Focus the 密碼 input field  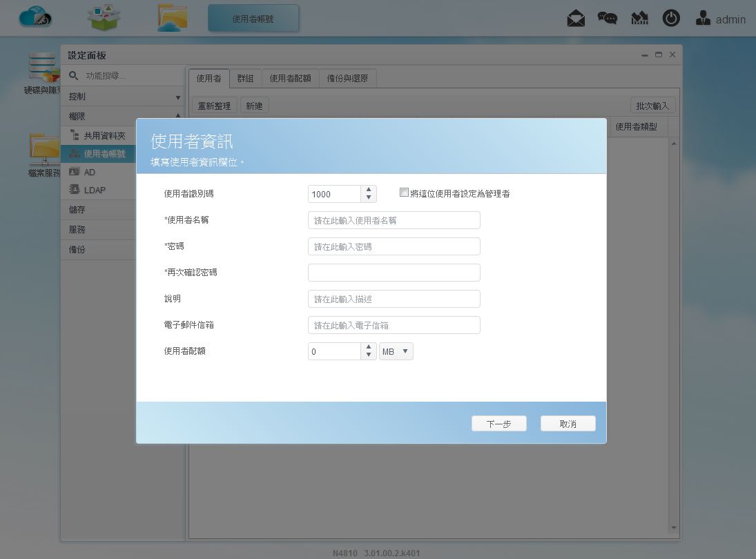point(394,246)
